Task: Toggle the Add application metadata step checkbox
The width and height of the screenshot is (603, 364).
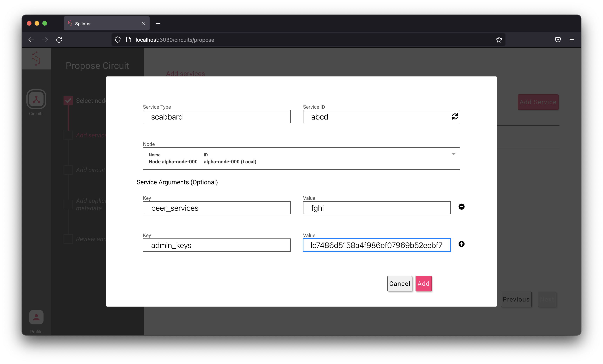Action: (x=68, y=205)
